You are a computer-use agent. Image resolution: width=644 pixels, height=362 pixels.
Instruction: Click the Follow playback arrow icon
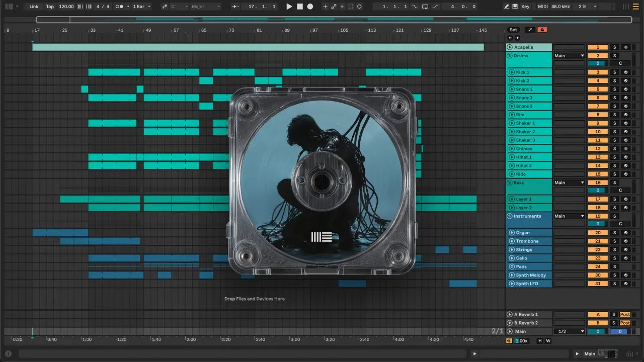click(235, 7)
